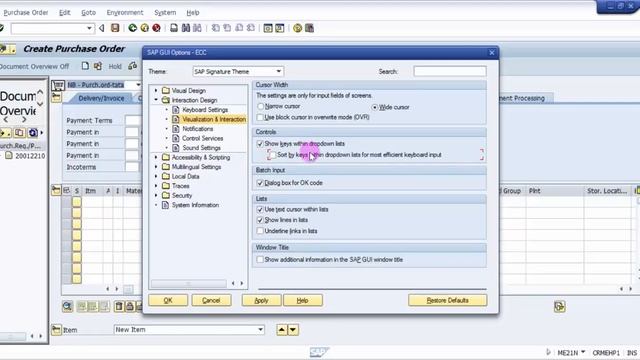Screen dimensions: 640x360
Task: Click the magnifier Details icon below the item grid
Action: pyautogui.click(x=67, y=306)
